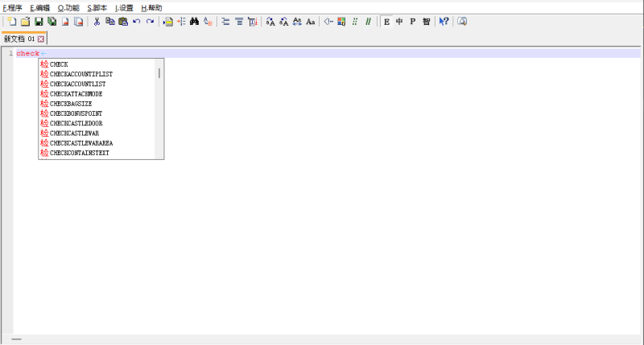This screenshot has height=345, width=644.
Task: Toggle the 中 mode button
Action: click(399, 22)
